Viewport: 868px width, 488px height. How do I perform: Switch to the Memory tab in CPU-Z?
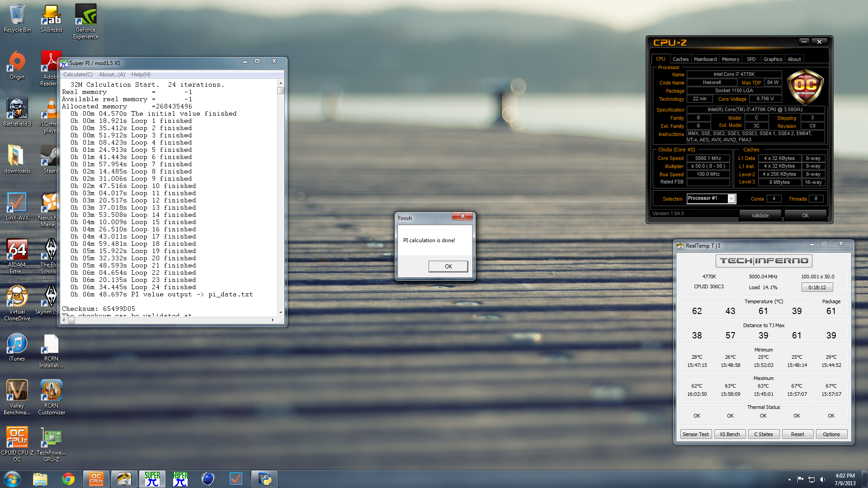(731, 59)
